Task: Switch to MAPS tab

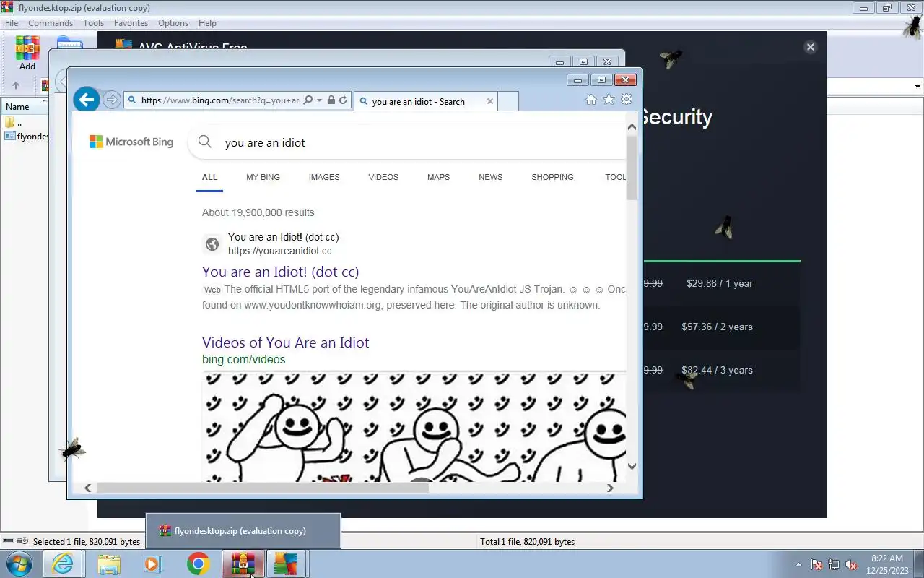Action: click(x=438, y=177)
